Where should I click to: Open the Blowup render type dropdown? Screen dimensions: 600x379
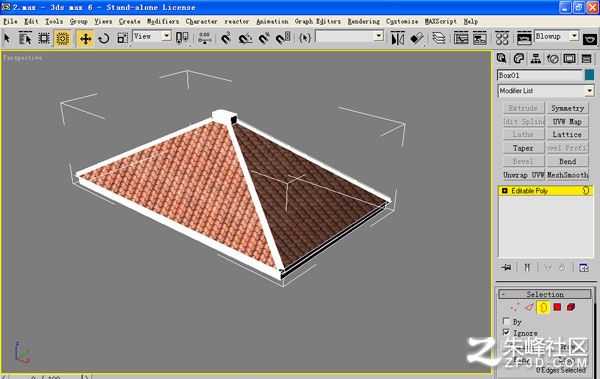(x=556, y=36)
